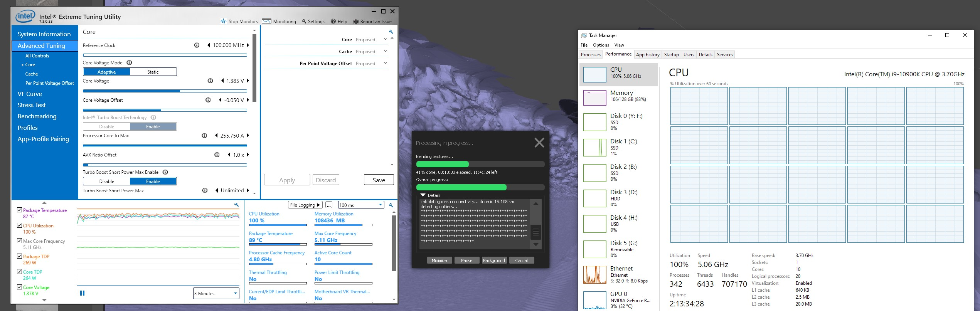Increase Reference Clock with right arrow
This screenshot has height=311, width=980.
pyautogui.click(x=248, y=45)
